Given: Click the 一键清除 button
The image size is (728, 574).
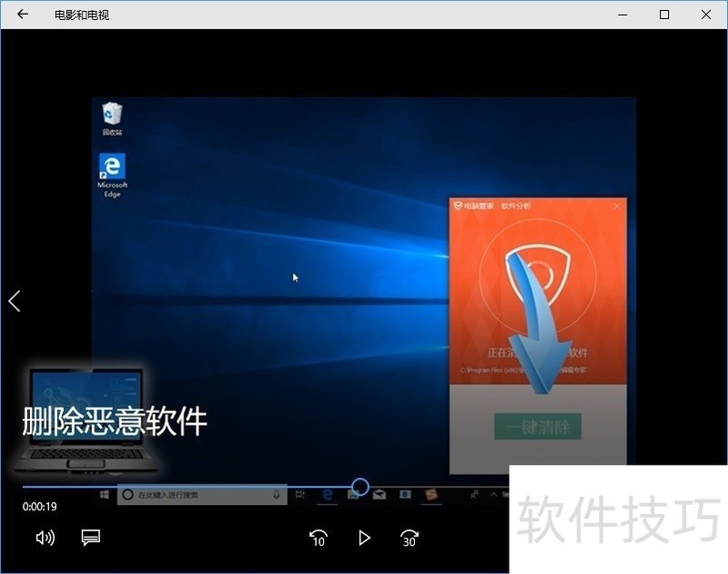Looking at the screenshot, I should (x=537, y=427).
